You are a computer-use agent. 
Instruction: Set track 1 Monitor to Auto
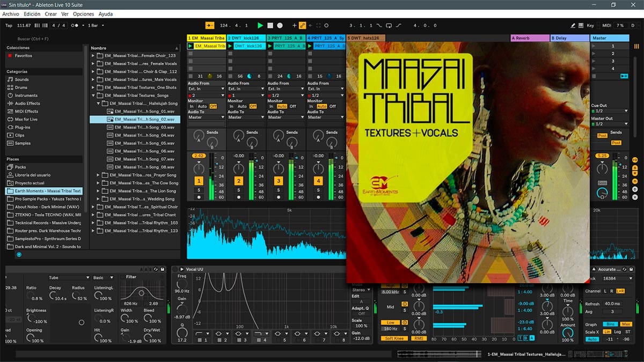coord(202,106)
